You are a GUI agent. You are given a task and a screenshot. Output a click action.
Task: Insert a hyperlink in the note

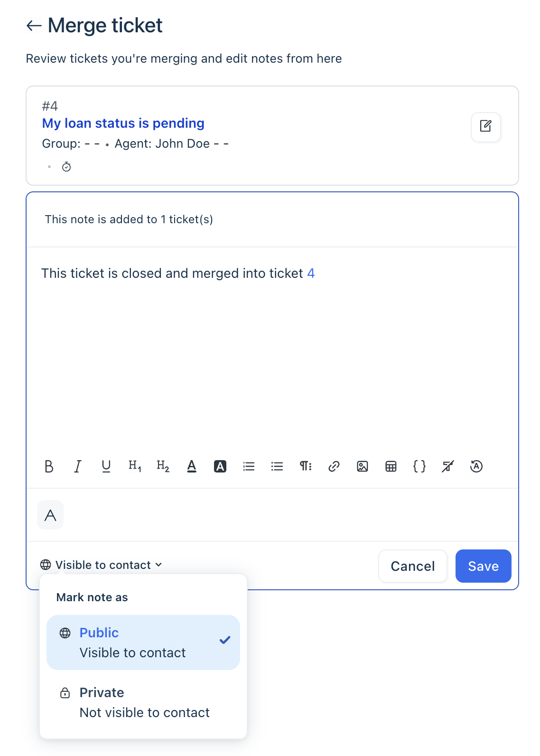[x=334, y=466]
